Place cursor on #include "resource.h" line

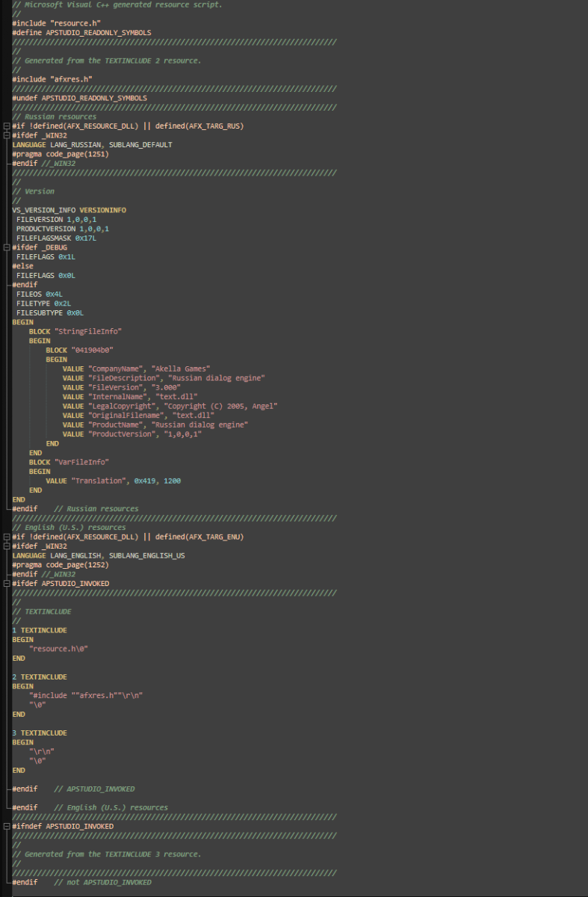tap(56, 23)
